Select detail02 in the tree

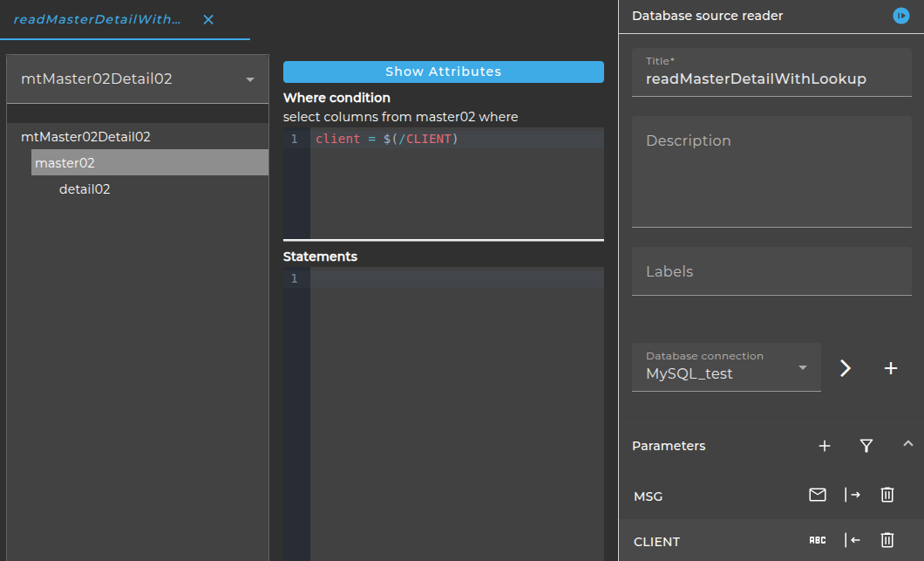pyautogui.click(x=85, y=189)
